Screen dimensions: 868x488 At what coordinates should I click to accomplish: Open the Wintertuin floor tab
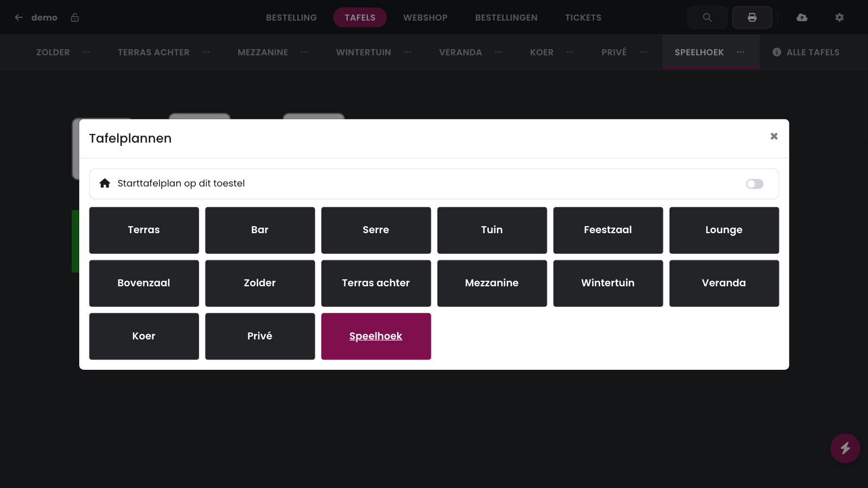point(363,52)
